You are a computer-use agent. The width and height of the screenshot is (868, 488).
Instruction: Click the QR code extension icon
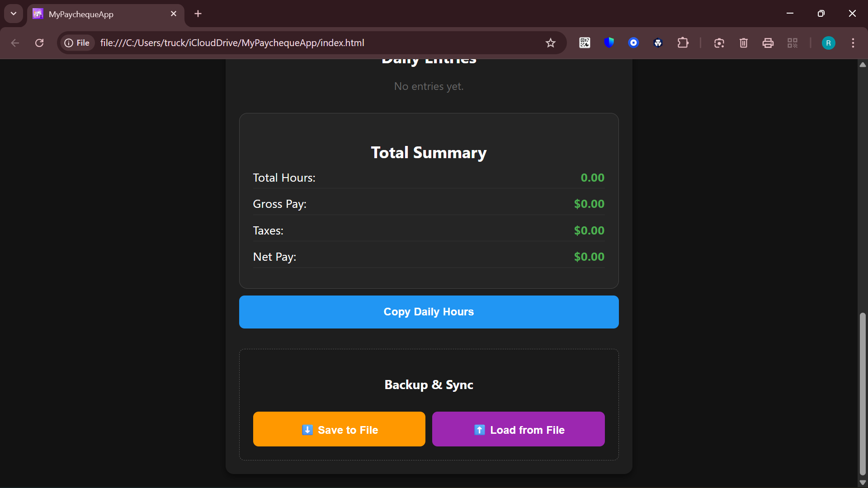tap(585, 43)
